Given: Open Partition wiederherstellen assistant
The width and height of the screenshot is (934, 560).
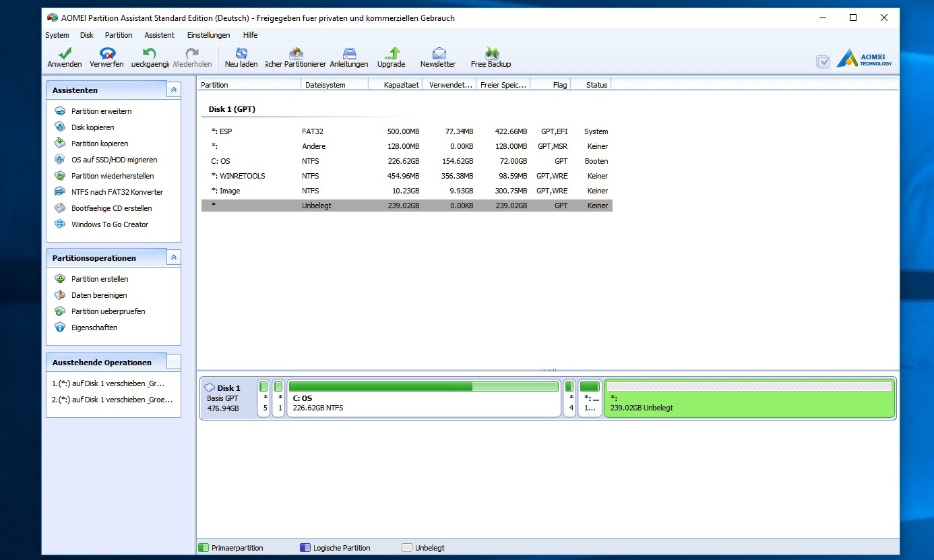Looking at the screenshot, I should click(x=113, y=176).
